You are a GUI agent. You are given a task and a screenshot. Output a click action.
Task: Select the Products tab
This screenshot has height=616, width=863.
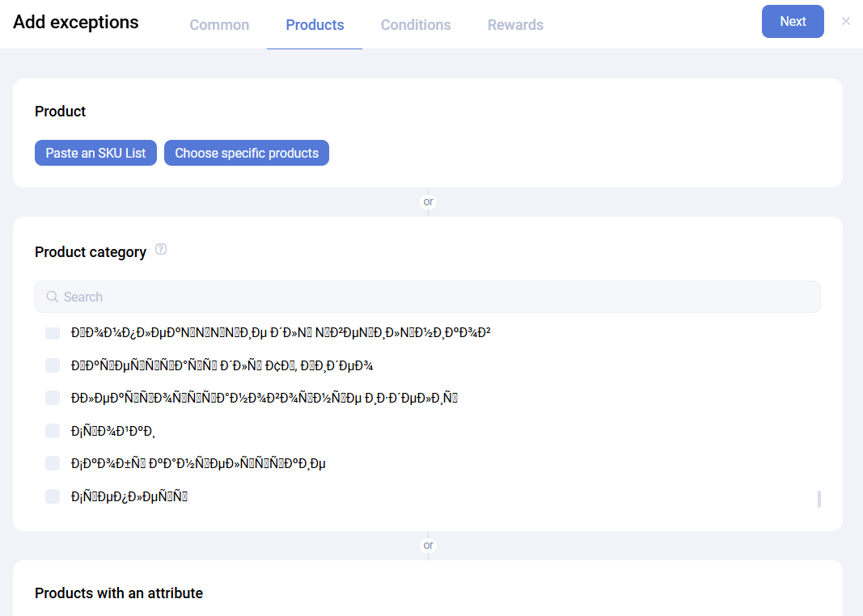[315, 25]
